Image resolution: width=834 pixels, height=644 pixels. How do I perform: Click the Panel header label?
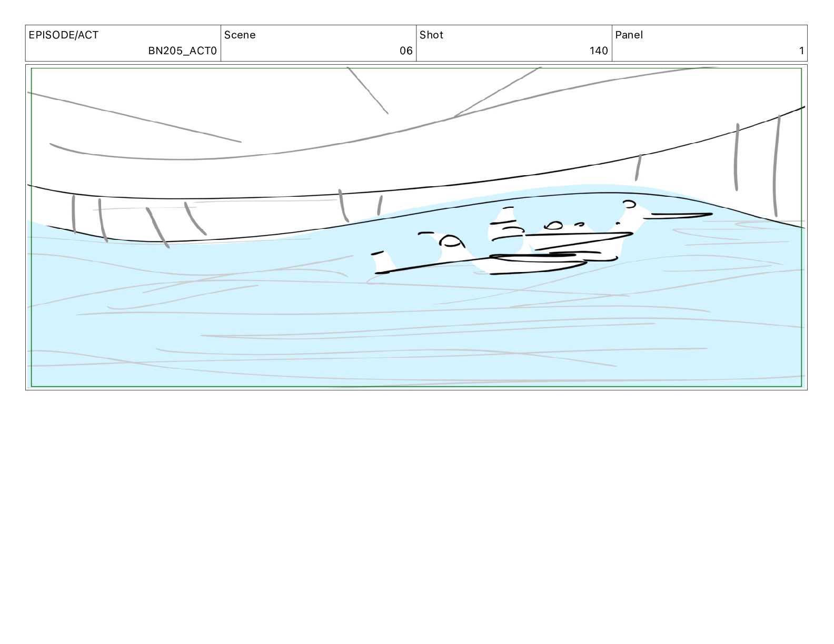pos(629,35)
